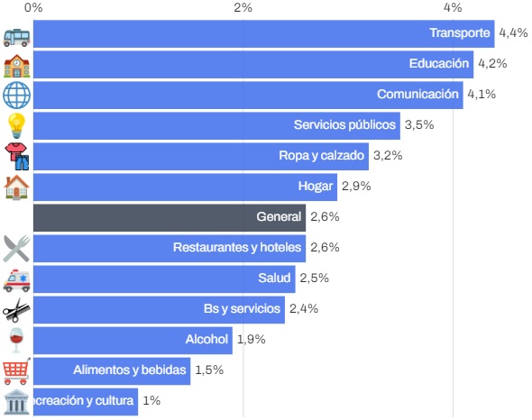Click the school building icon for Educación

[16, 66]
